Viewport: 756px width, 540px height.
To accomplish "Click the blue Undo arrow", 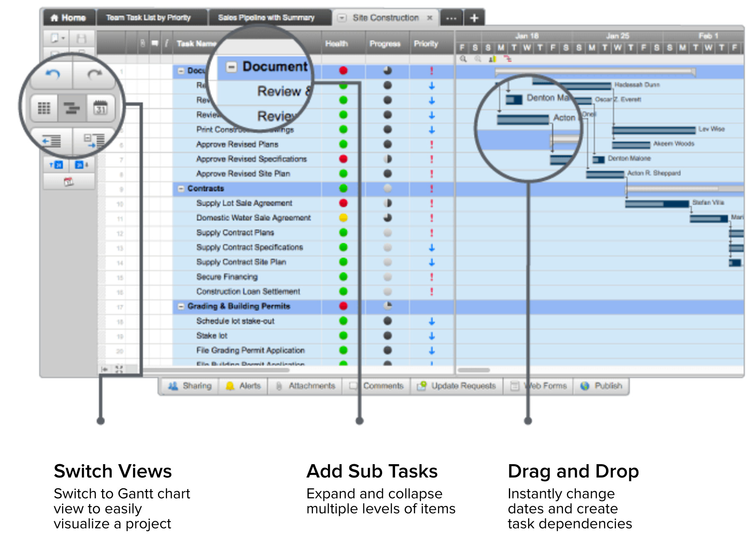I will (x=53, y=74).
